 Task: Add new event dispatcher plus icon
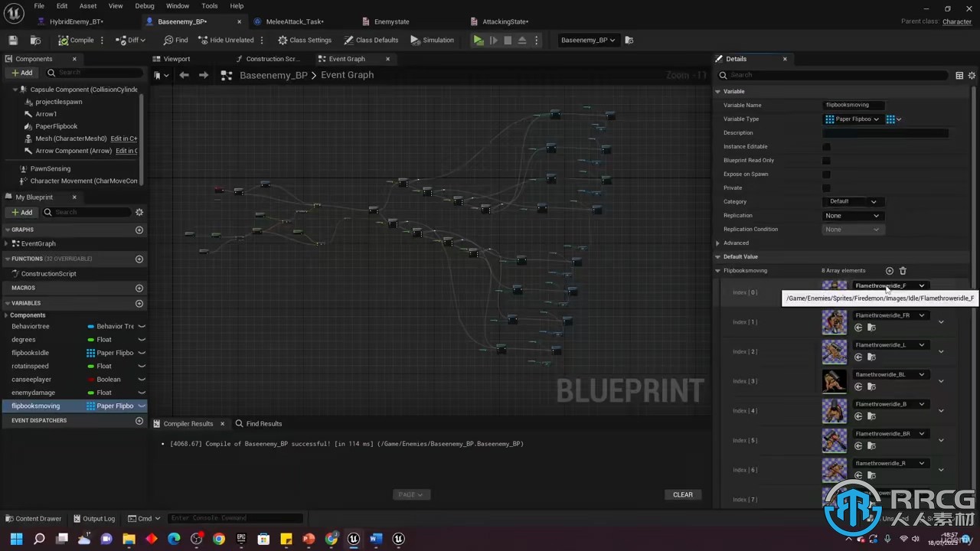pos(139,420)
